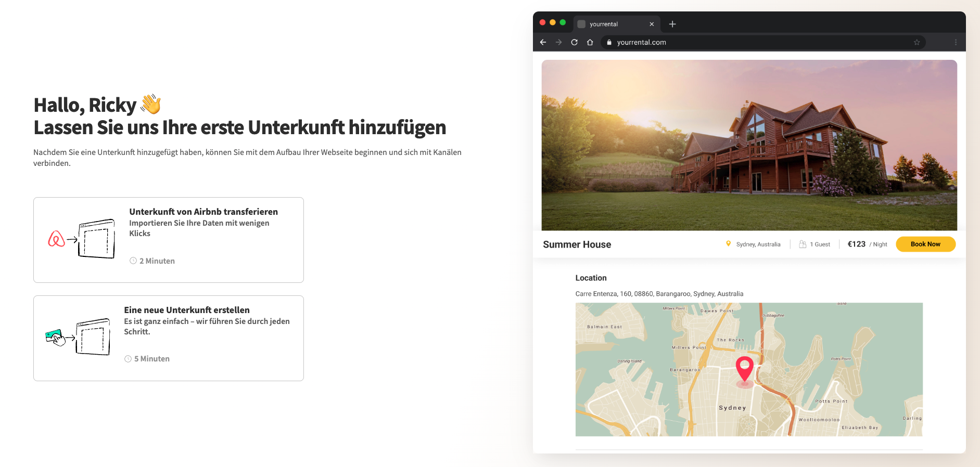
Task: Open the browser three-dot menu
Action: tap(956, 42)
